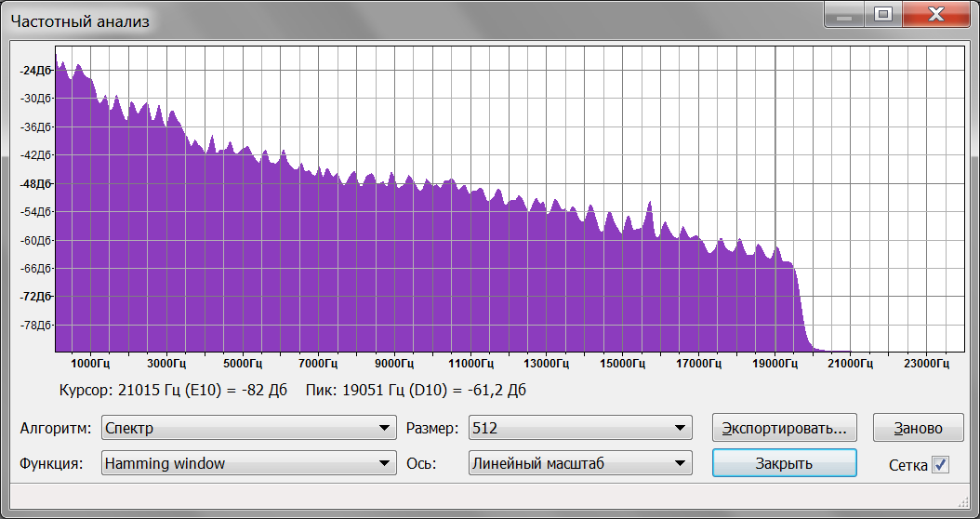
Task: Click the Частотный анализ window title
Action: point(81,22)
